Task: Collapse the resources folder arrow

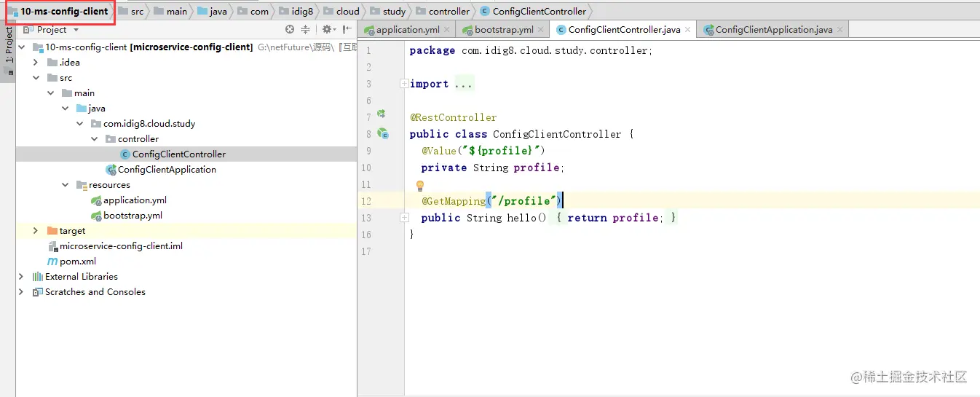Action: pos(65,185)
